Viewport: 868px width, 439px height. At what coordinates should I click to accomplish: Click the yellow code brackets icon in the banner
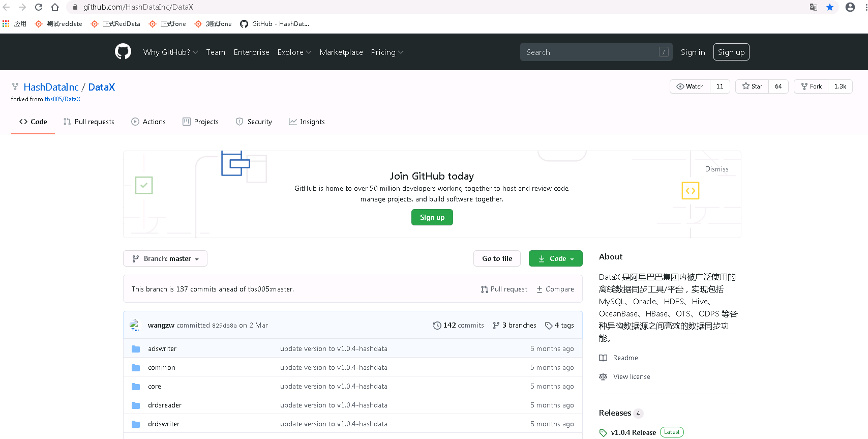[x=691, y=191]
